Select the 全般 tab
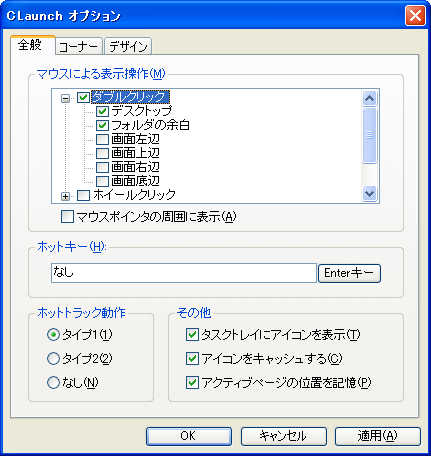Viewport: 431px width, 456px height. click(32, 45)
